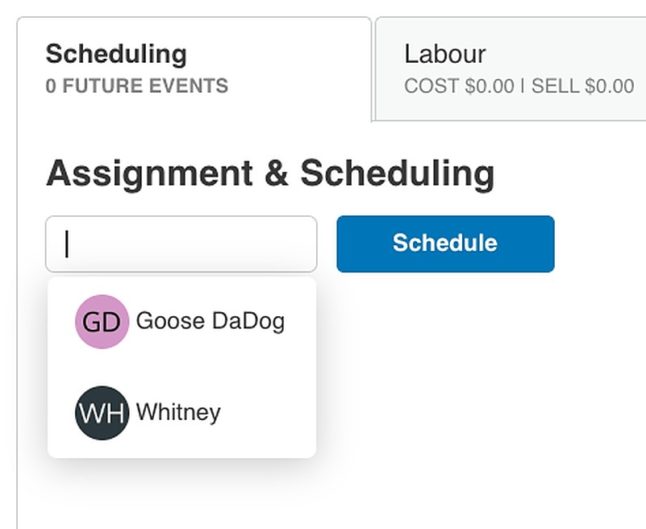Click the 0 FUTURE EVENTS subtitle
This screenshot has width=646, height=529.
[137, 86]
